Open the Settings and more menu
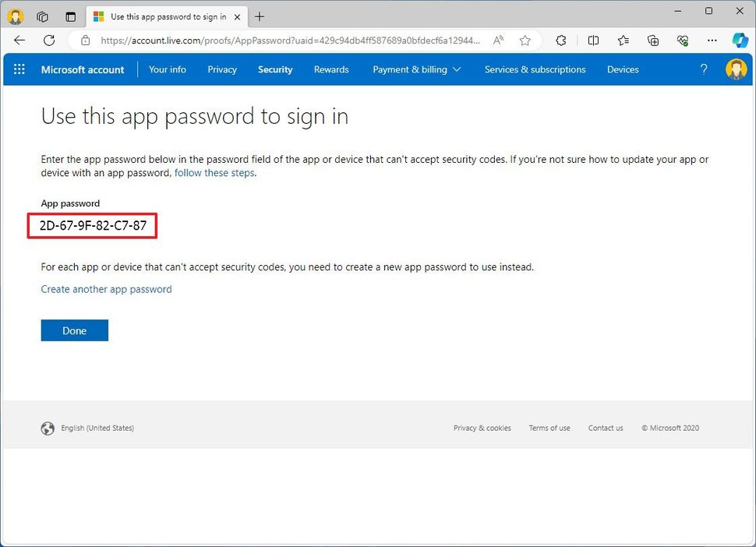 click(712, 41)
